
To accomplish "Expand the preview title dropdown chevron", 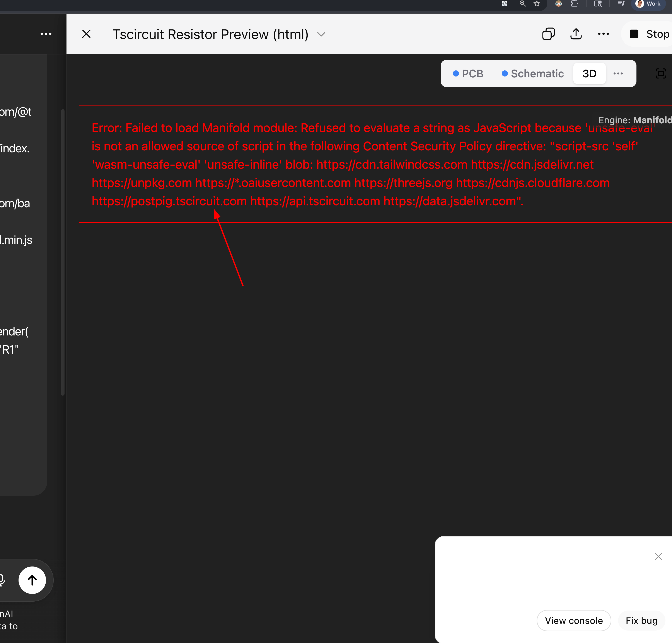I will coord(321,34).
